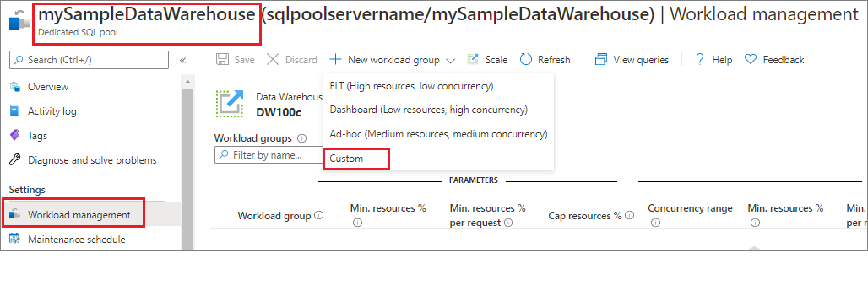Click the Save disk icon
Screen dimensions: 868x307
click(223, 60)
